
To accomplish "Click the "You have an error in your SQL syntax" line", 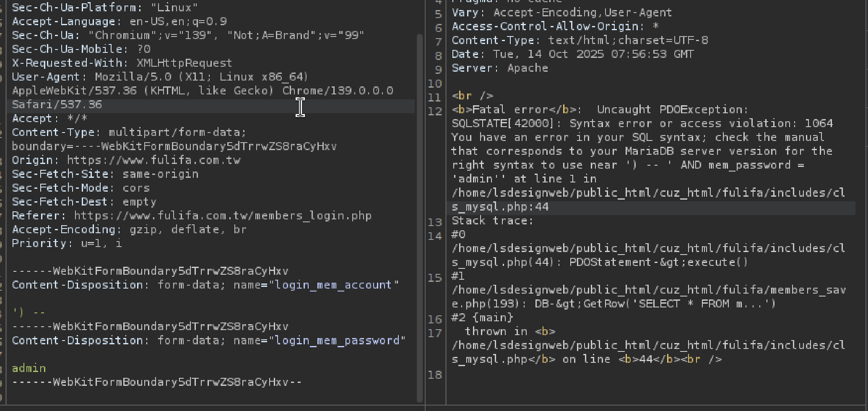I will point(638,137).
